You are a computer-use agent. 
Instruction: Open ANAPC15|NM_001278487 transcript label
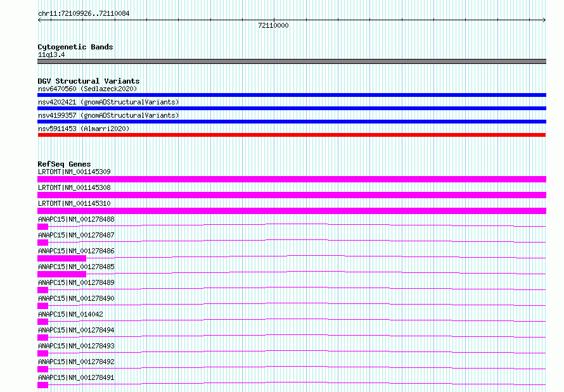76,235
